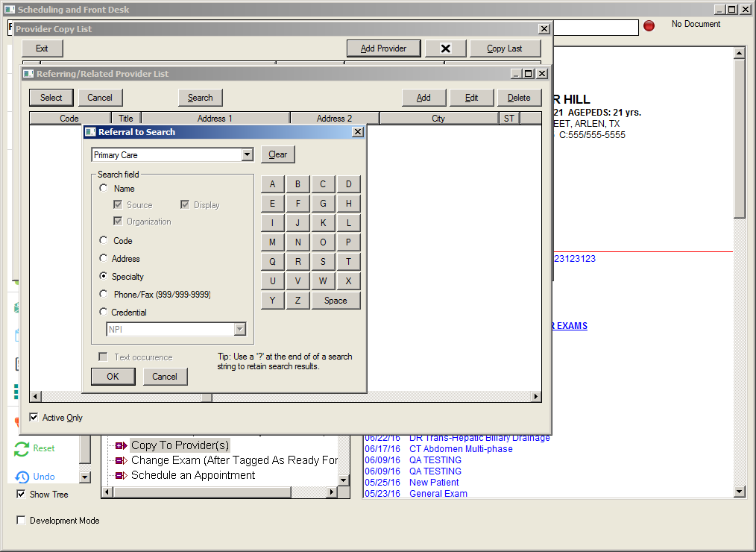The image size is (756, 552).
Task: Enable the Development Mode checkbox
Action: pyautogui.click(x=21, y=521)
